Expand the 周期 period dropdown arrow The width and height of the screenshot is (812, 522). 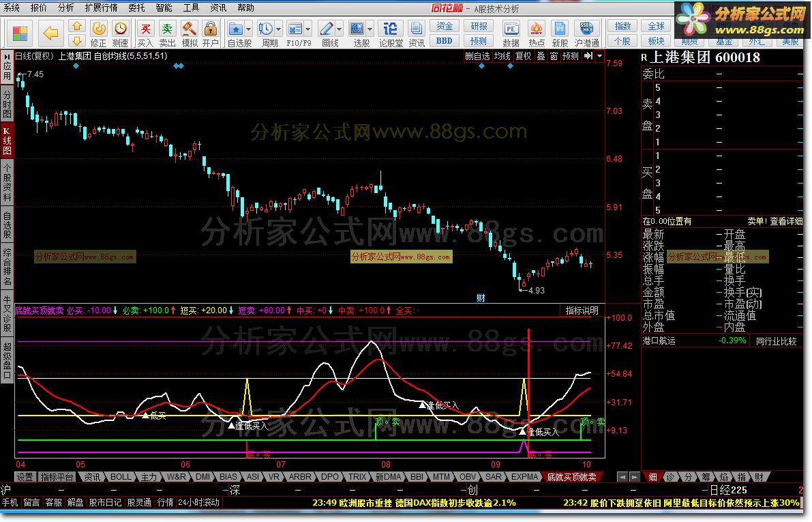pyautogui.click(x=279, y=29)
